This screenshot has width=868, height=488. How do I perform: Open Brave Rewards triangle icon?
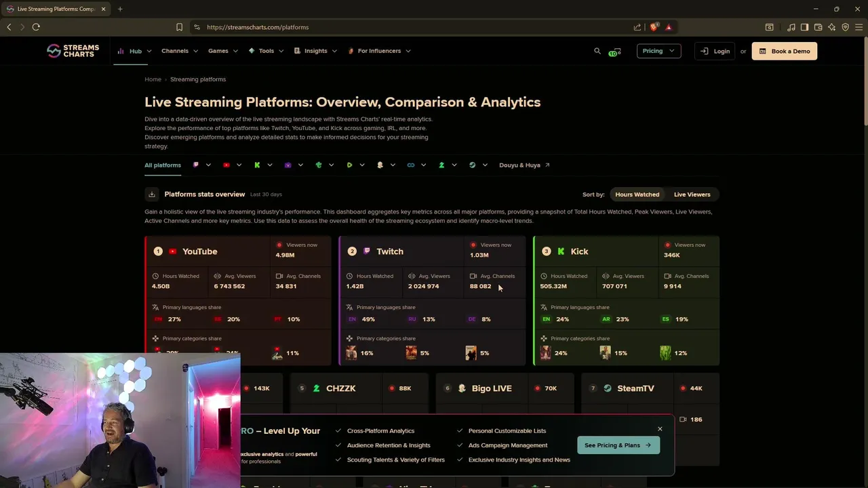669,27
